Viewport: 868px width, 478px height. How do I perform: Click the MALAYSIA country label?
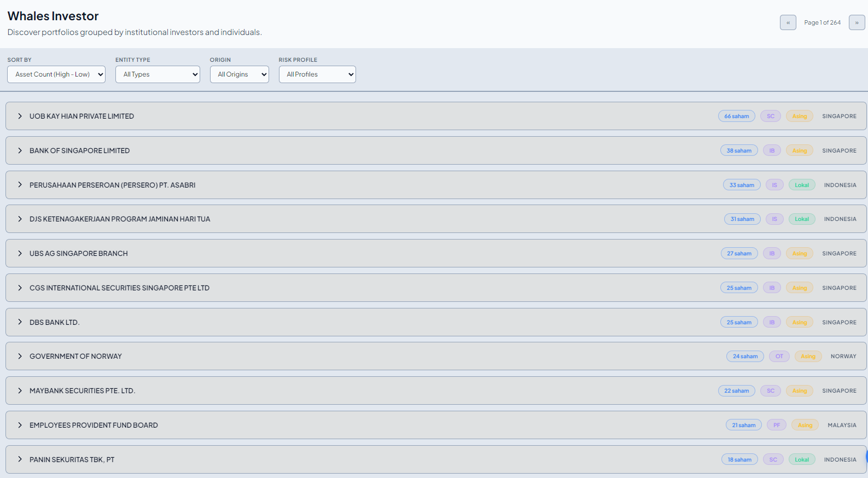[842, 425]
